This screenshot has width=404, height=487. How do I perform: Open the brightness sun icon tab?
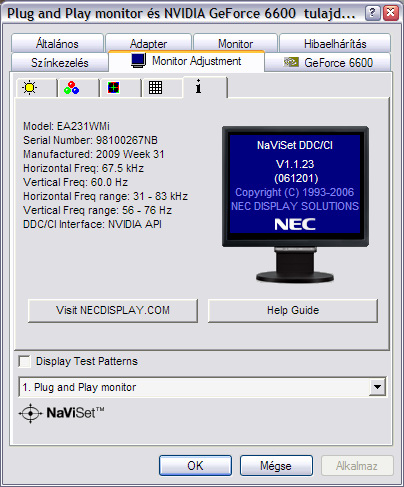point(36,88)
